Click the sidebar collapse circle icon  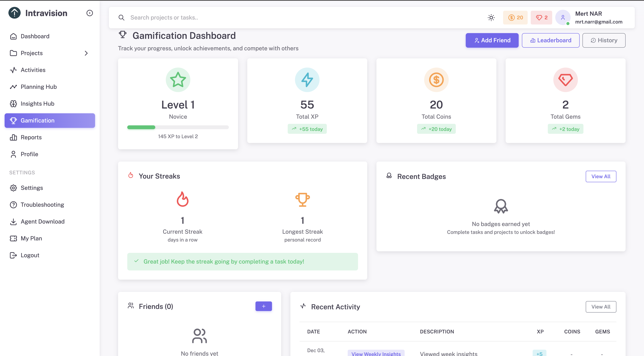pos(90,13)
